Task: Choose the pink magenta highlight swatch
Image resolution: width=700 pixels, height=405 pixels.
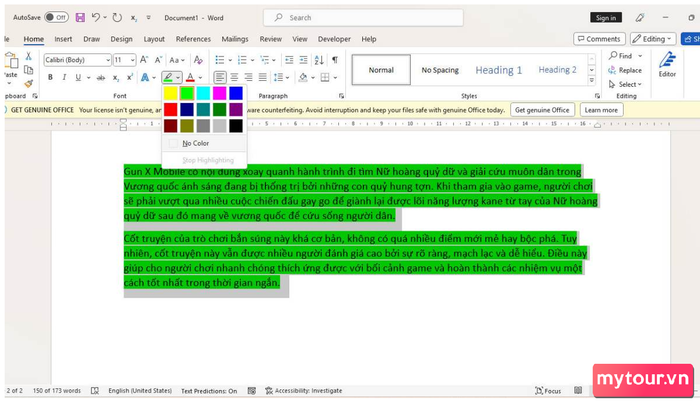Action: (219, 93)
